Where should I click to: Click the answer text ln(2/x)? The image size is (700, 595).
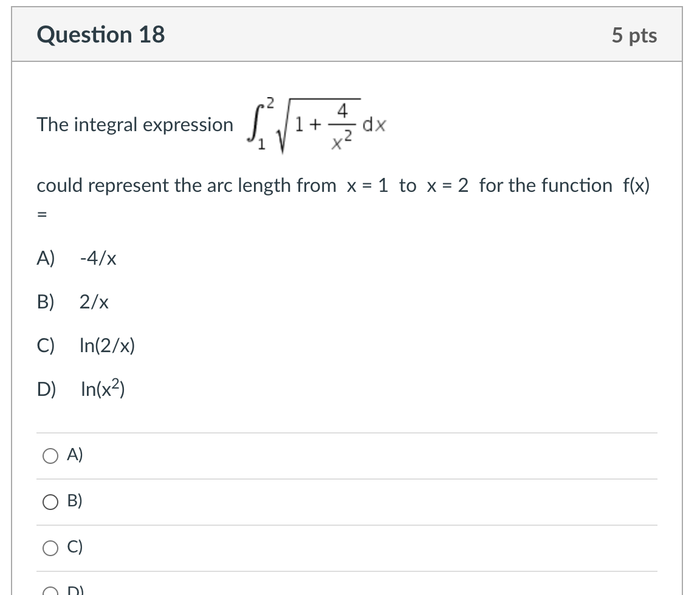pyautogui.click(x=108, y=346)
